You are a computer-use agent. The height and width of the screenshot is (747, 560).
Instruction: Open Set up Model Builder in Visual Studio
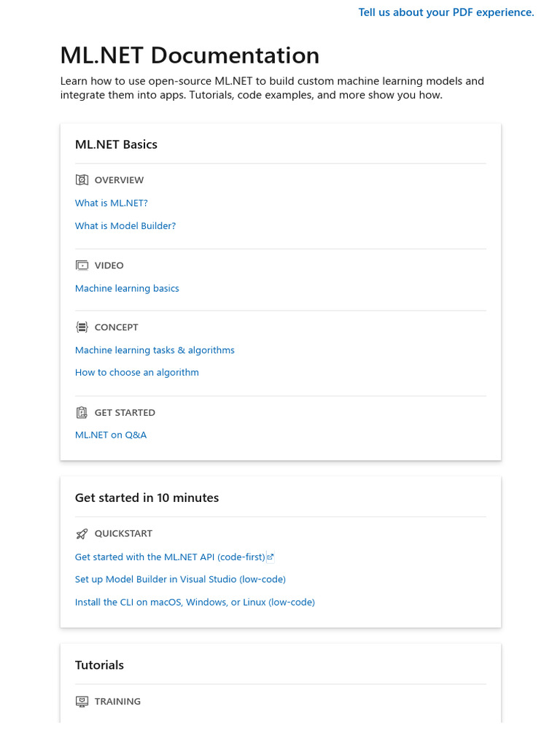click(x=180, y=580)
